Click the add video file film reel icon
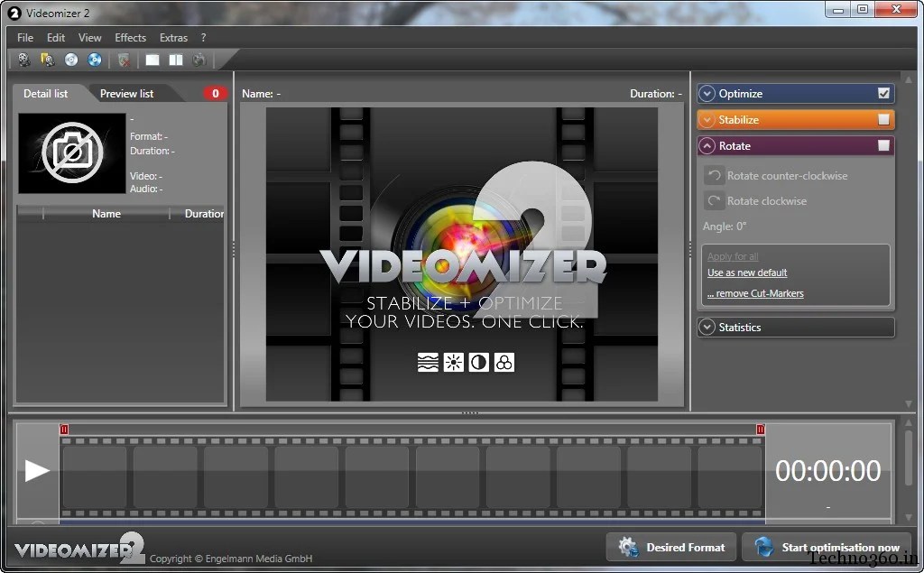 [x=24, y=60]
